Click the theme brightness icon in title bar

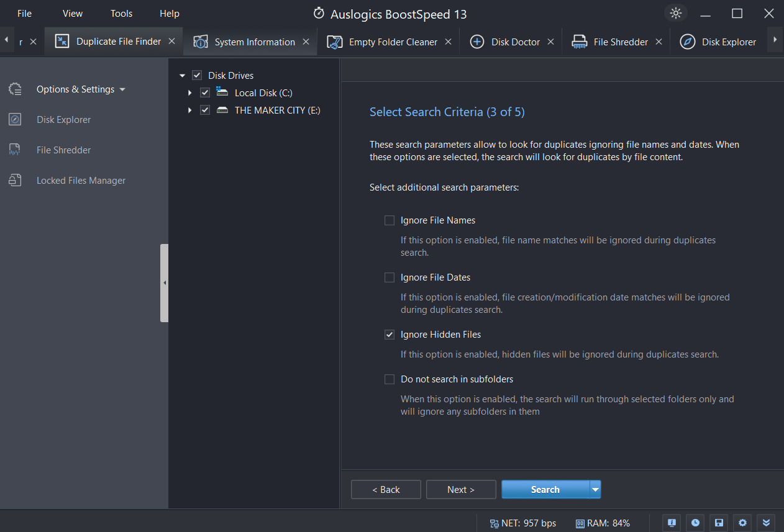676,13
